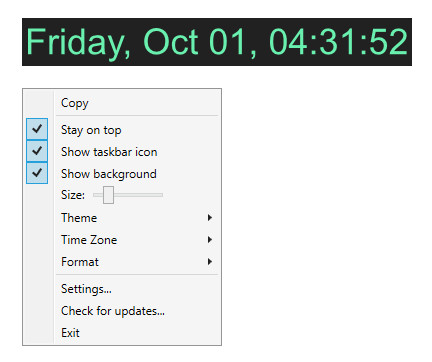Uncheck the Stay on top checkmark box
The height and width of the screenshot is (362, 432).
tap(37, 129)
